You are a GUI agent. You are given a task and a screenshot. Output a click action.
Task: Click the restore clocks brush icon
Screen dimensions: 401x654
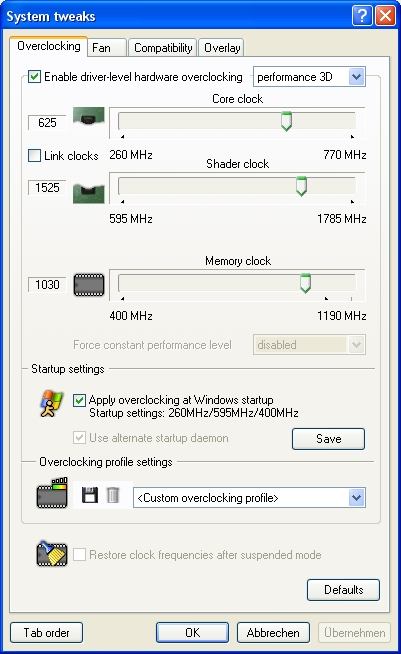(x=52, y=554)
